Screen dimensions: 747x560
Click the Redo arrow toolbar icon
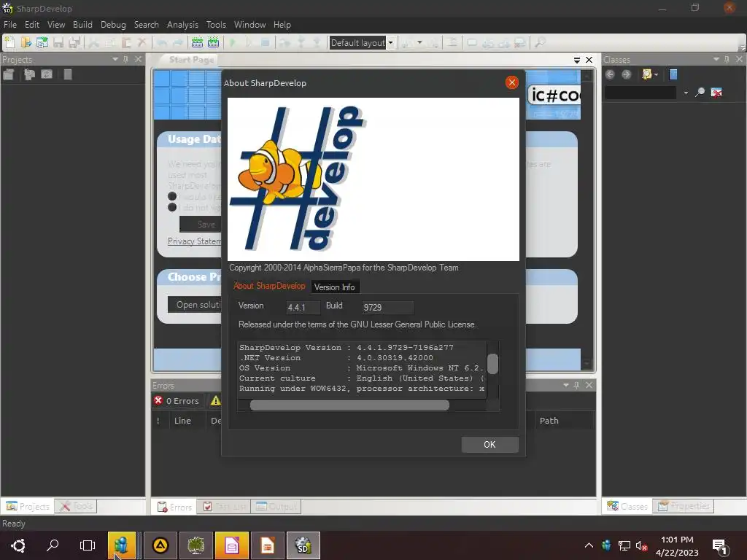point(178,43)
